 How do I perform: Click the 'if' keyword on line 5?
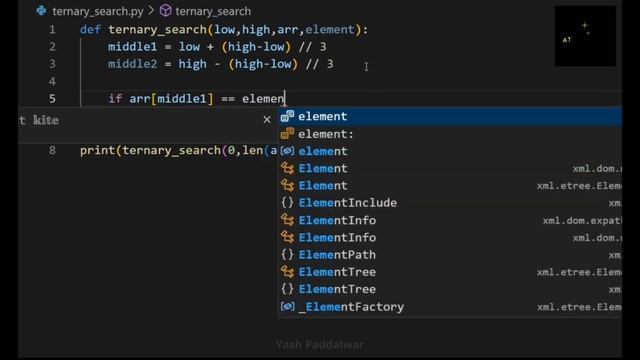coord(115,98)
